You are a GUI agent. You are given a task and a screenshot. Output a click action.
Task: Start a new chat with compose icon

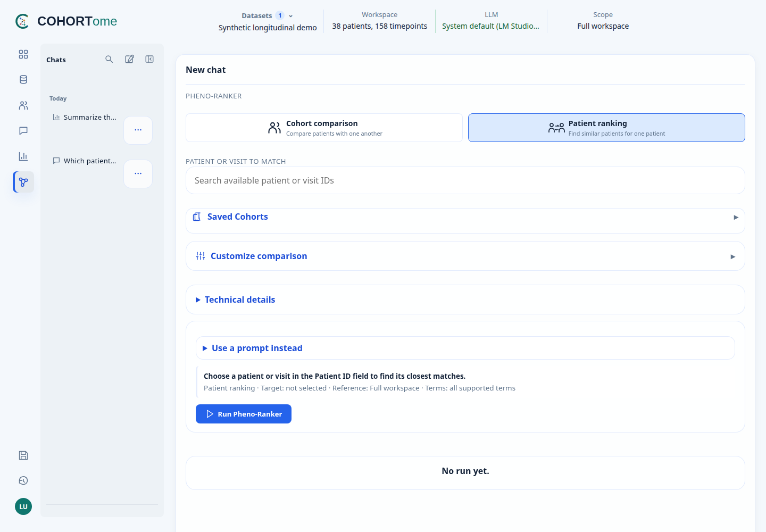click(129, 59)
